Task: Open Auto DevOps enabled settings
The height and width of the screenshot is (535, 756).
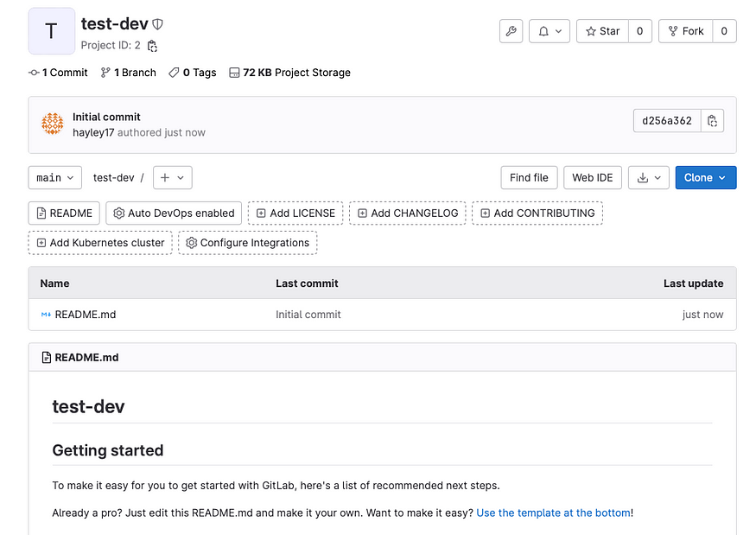Action: pos(174,213)
